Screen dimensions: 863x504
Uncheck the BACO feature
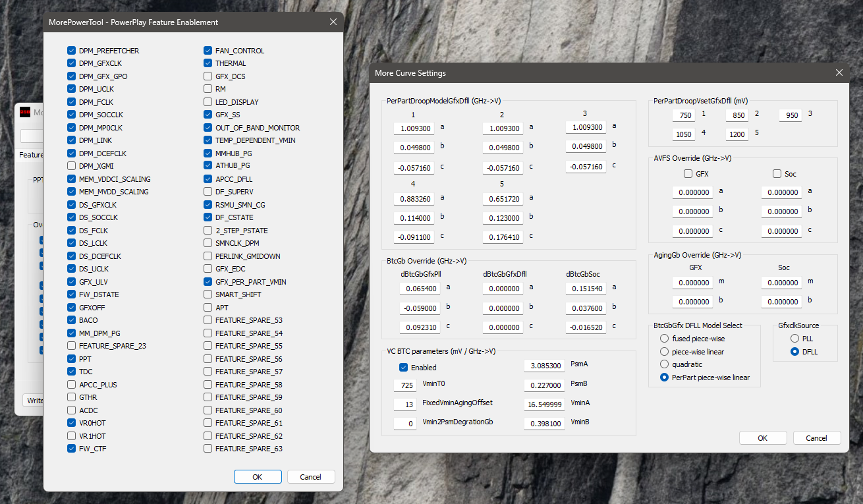pos(71,320)
